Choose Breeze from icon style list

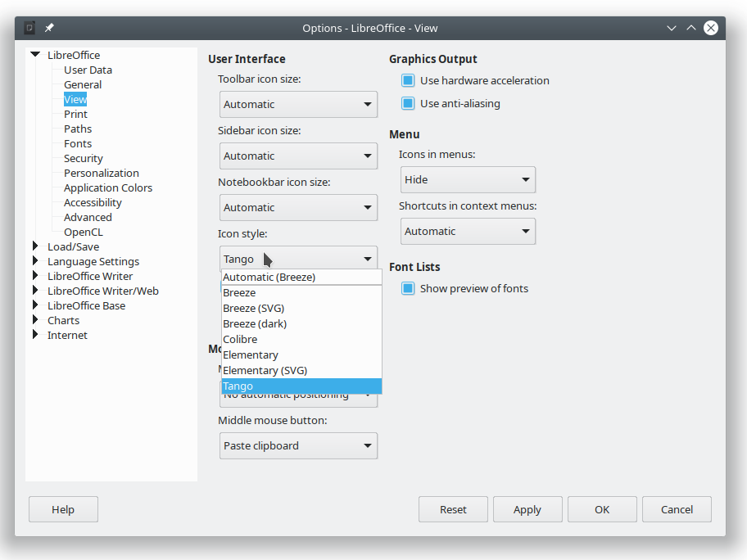tap(302, 293)
